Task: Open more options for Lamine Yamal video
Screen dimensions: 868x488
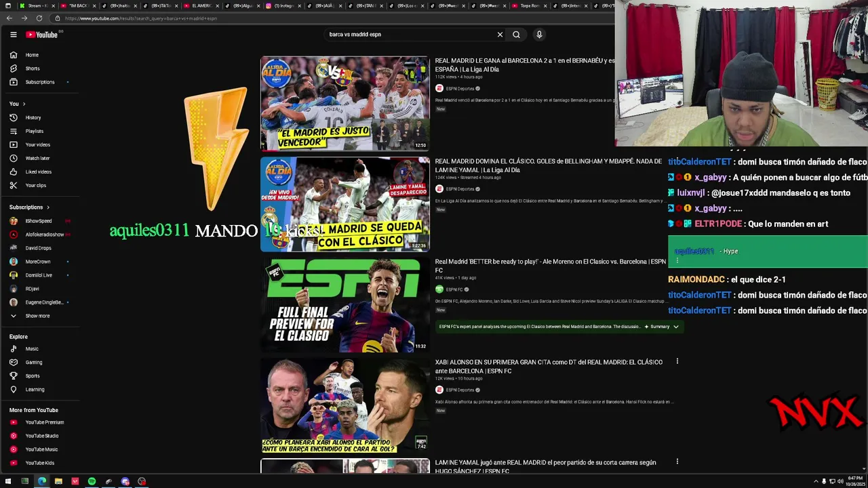Action: (x=677, y=462)
